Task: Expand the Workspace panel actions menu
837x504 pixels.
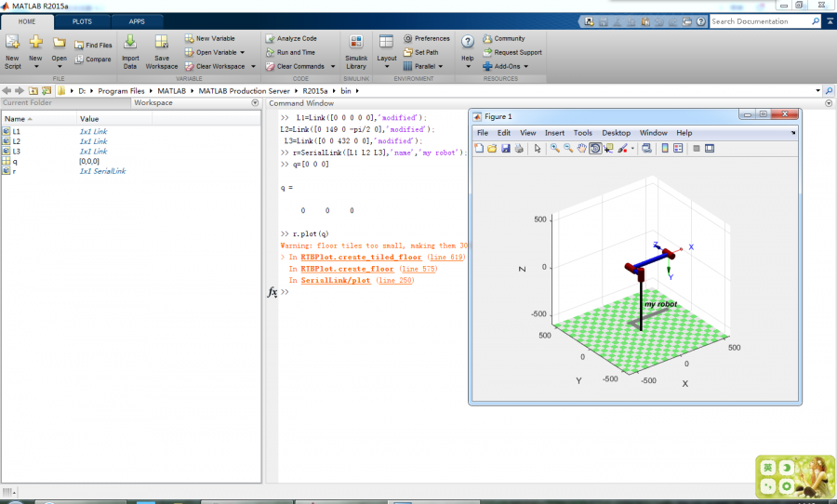Action: [256, 103]
